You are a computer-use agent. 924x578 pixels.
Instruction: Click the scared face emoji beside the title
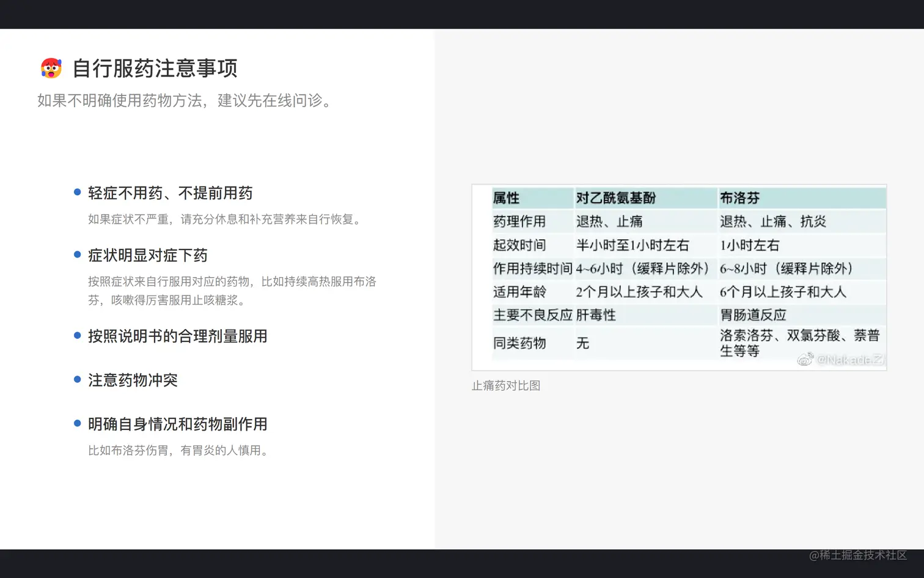click(51, 68)
